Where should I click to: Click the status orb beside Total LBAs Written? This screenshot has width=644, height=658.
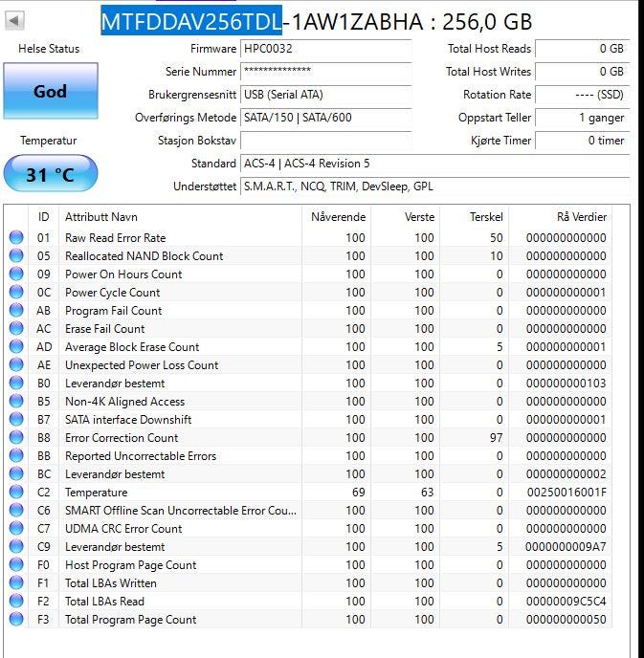point(16,583)
